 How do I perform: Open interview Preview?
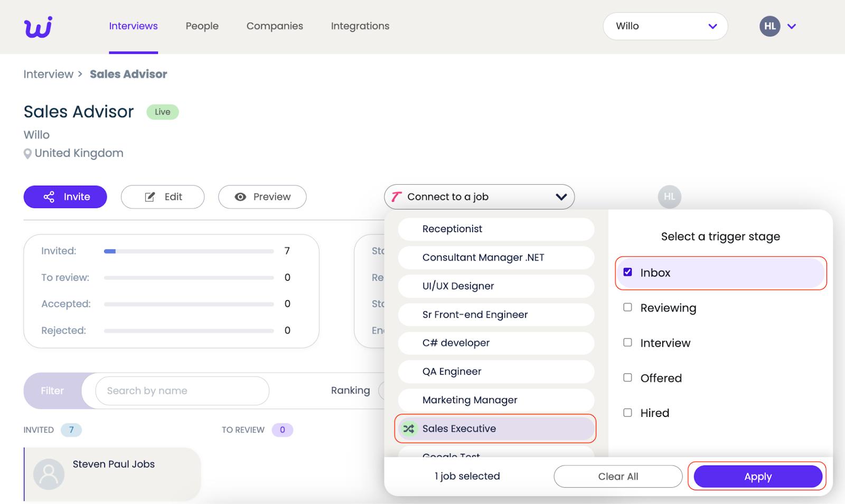click(x=262, y=197)
